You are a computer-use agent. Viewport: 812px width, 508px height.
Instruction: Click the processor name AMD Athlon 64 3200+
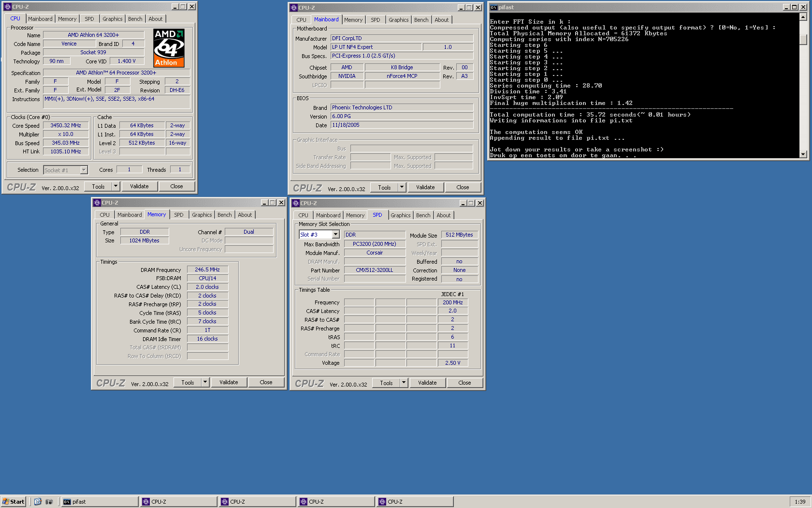pyautogui.click(x=93, y=35)
